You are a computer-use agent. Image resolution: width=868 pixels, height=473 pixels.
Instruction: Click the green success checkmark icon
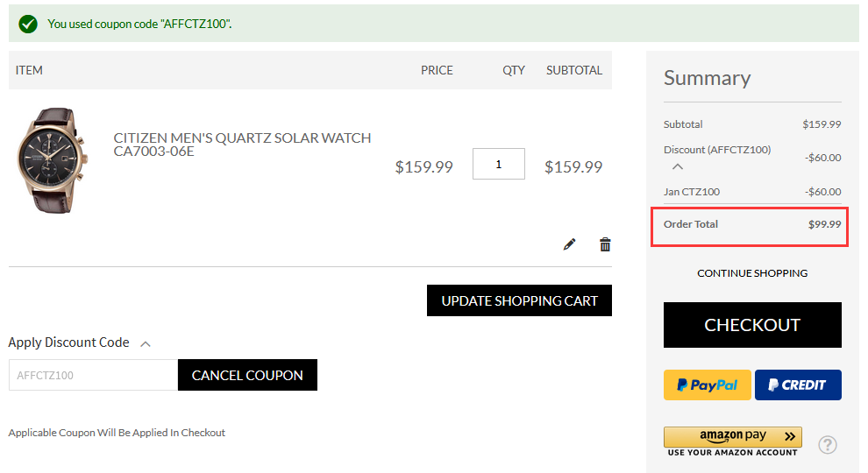(x=28, y=24)
